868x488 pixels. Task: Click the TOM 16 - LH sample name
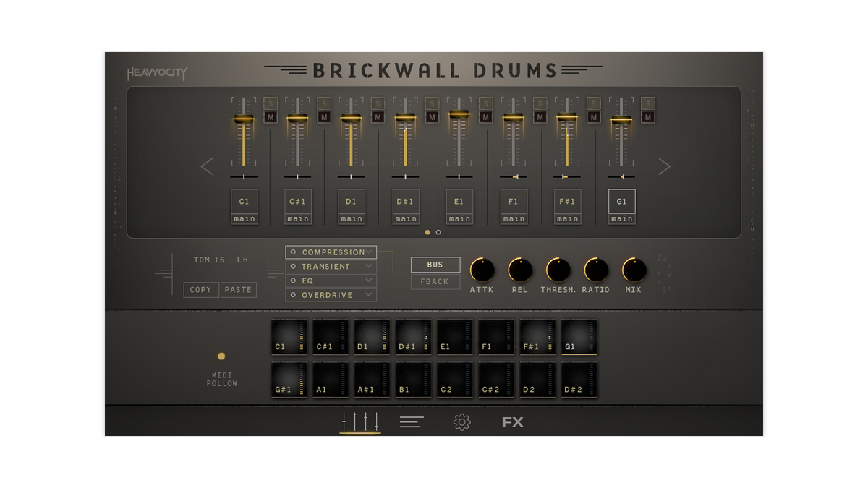[221, 260]
